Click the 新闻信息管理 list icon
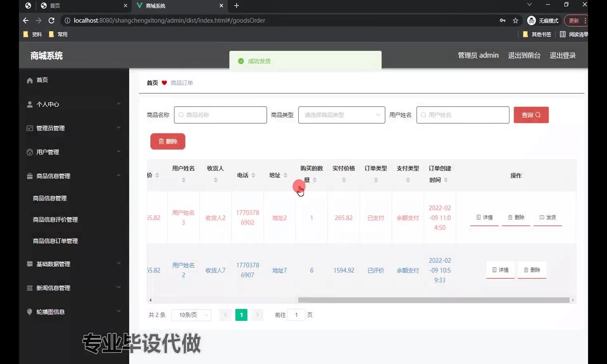 tap(29, 288)
